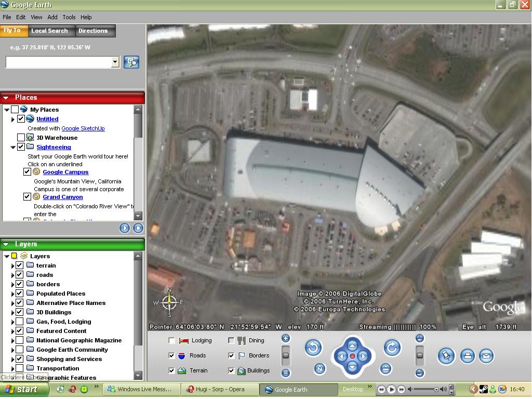
Task: Email the current view
Action: tap(486, 356)
